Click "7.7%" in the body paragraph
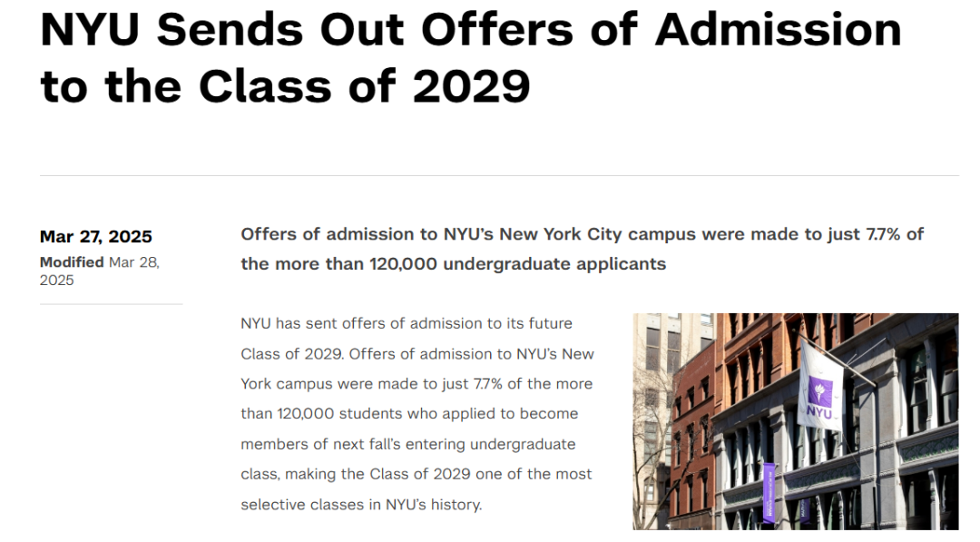Screen dimensions: 980x542 tap(487, 384)
